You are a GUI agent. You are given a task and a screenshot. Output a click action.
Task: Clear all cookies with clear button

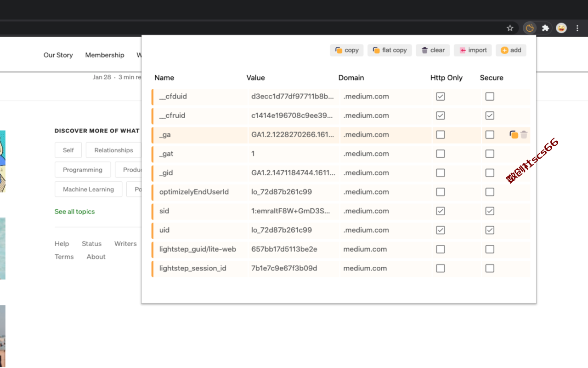(433, 50)
